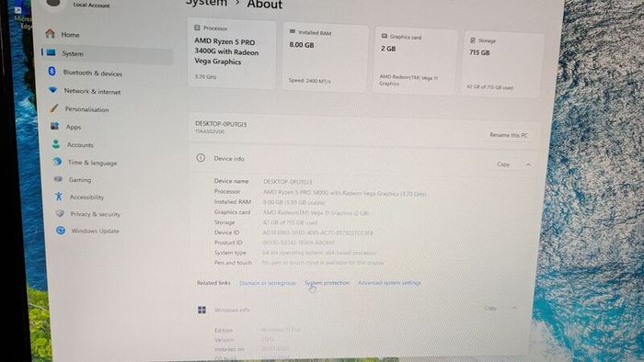This screenshot has width=644, height=362.
Task: Select Bluetooth & devices icon
Action: click(x=52, y=72)
